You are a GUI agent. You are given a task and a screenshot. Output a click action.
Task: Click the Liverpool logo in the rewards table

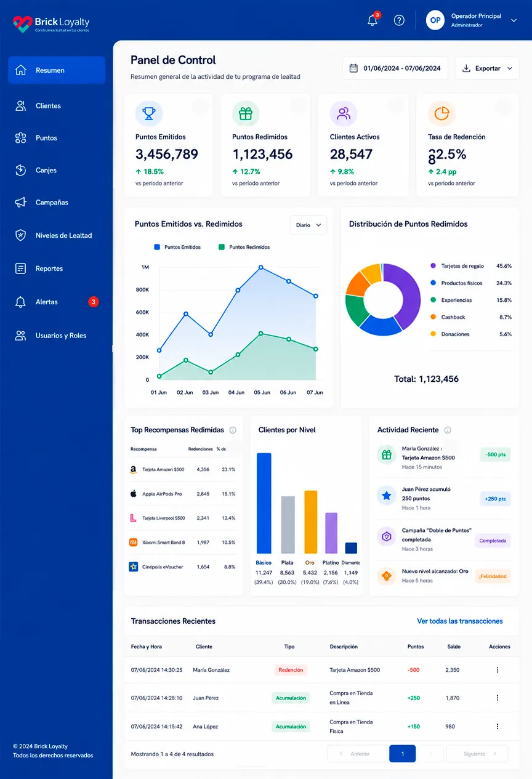(133, 518)
